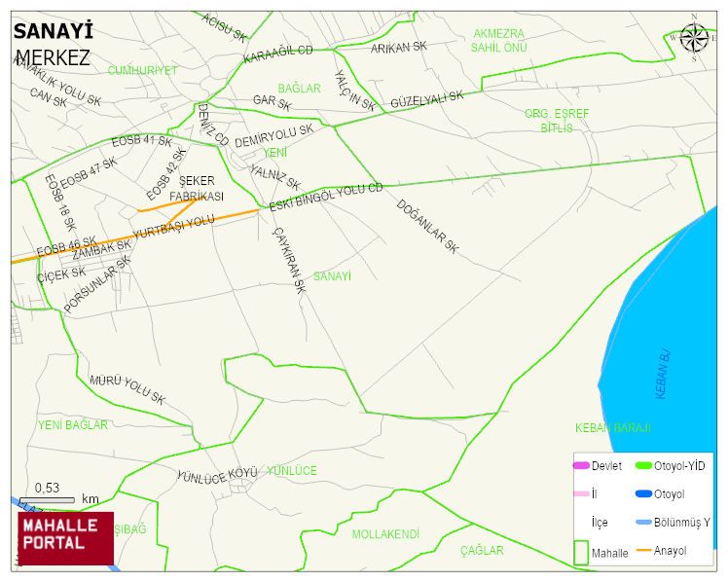Click the green SANAYİ neighborhood label
This screenshot has width=728, height=582.
point(332,276)
